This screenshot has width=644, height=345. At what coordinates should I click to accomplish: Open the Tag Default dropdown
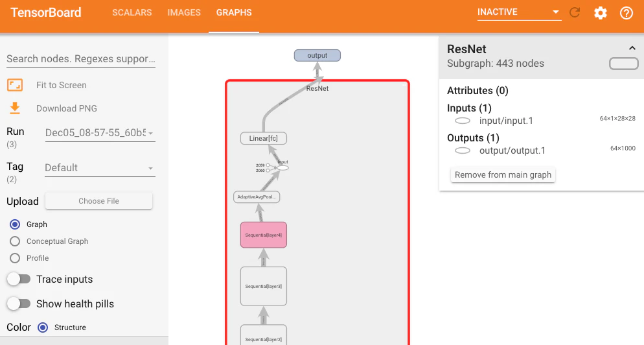point(100,168)
